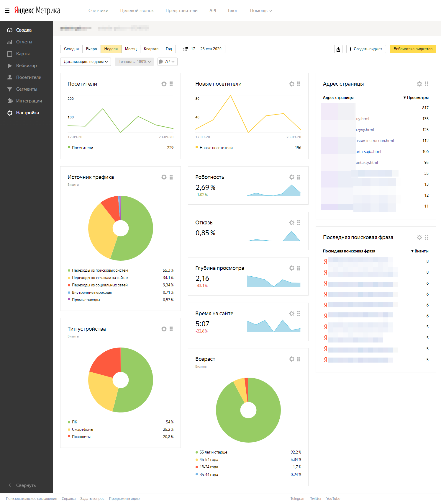This screenshot has height=504, width=441.
Task: Toggle legend item Переходы из поисковых систем
Action: (100, 270)
